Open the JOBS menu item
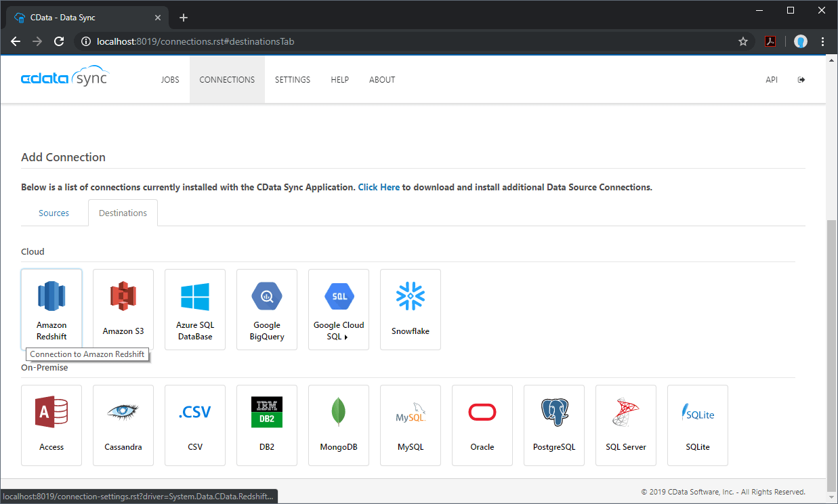 [170, 80]
